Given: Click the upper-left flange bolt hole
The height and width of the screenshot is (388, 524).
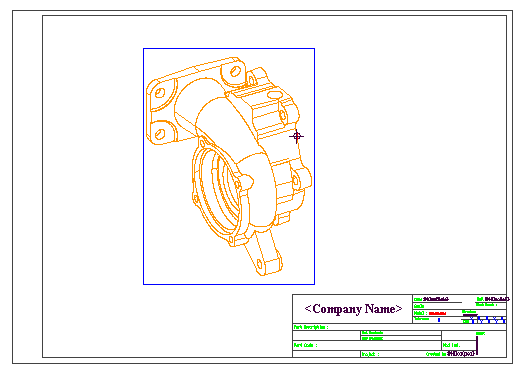Looking at the screenshot, I should coord(160,93).
